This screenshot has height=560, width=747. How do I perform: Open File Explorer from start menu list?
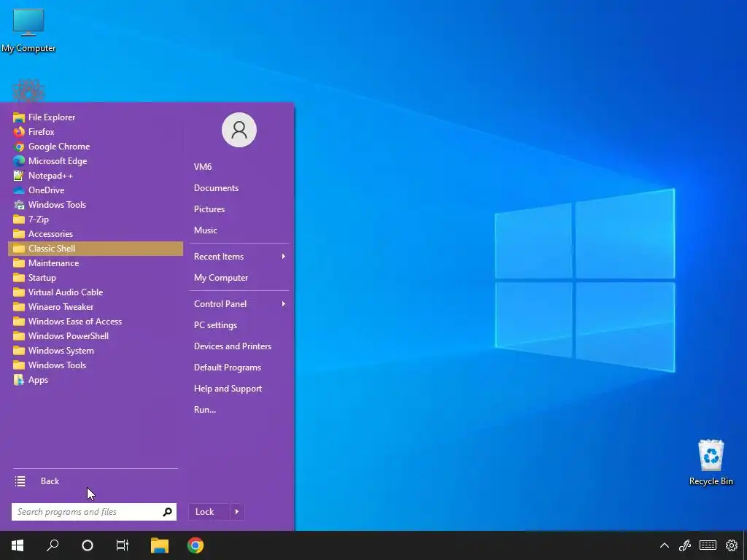96,117
